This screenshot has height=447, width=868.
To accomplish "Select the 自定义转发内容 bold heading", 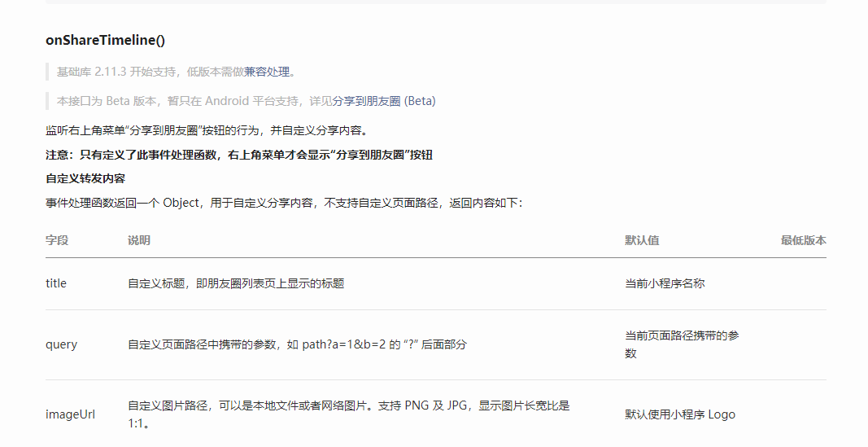I will click(x=85, y=178).
